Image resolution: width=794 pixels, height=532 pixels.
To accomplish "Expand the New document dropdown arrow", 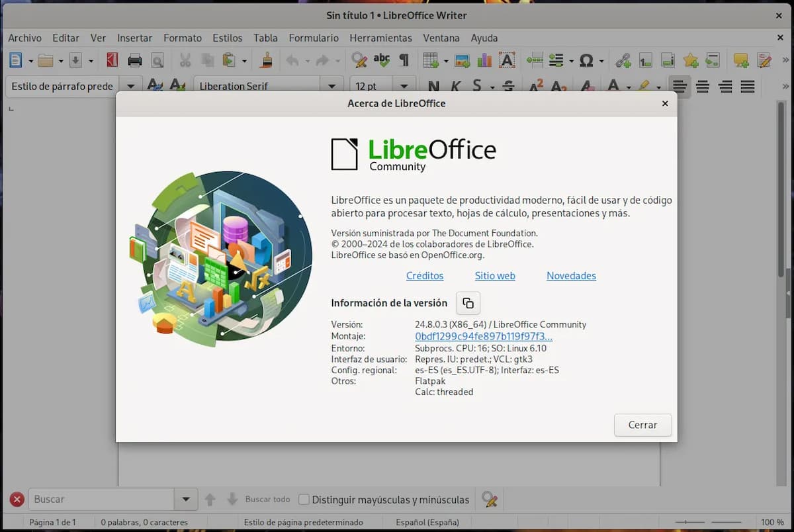I will [30, 62].
